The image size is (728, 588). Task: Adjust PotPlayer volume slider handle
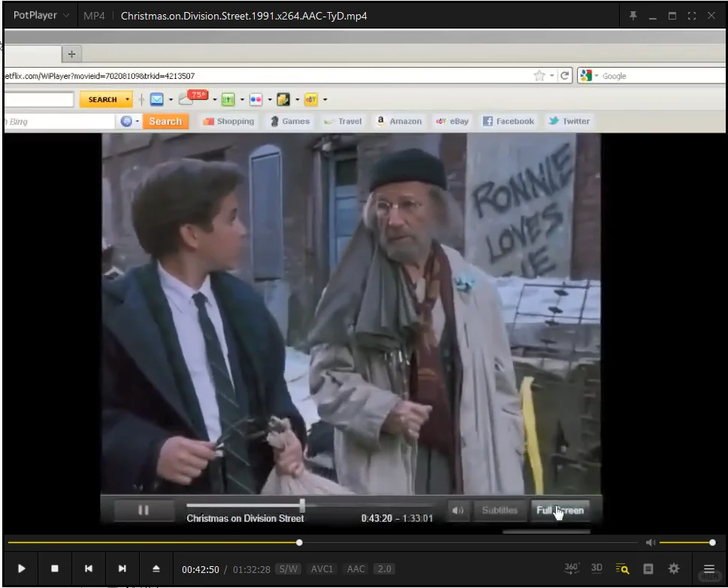coord(712,542)
